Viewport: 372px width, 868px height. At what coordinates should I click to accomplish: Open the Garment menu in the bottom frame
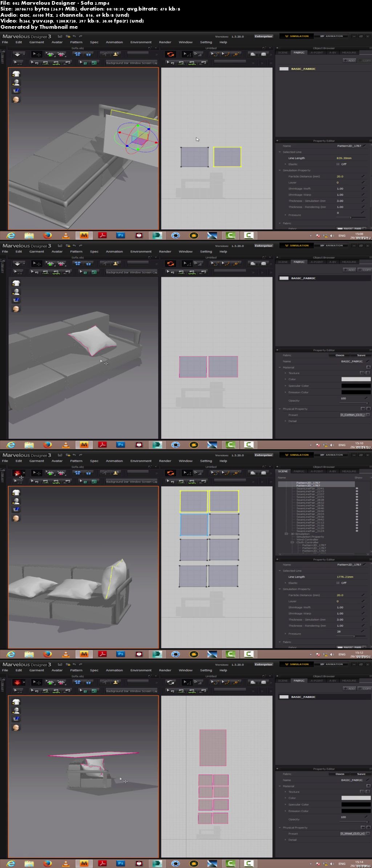click(x=37, y=670)
